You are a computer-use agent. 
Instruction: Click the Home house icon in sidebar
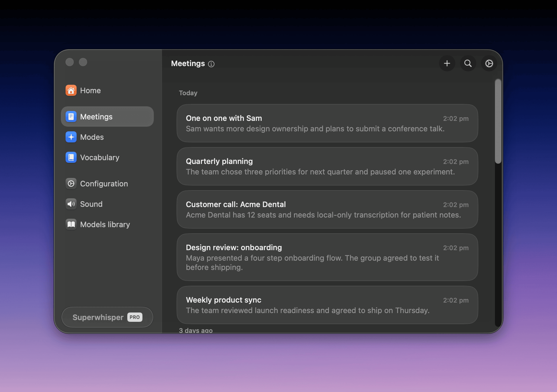pyautogui.click(x=71, y=91)
